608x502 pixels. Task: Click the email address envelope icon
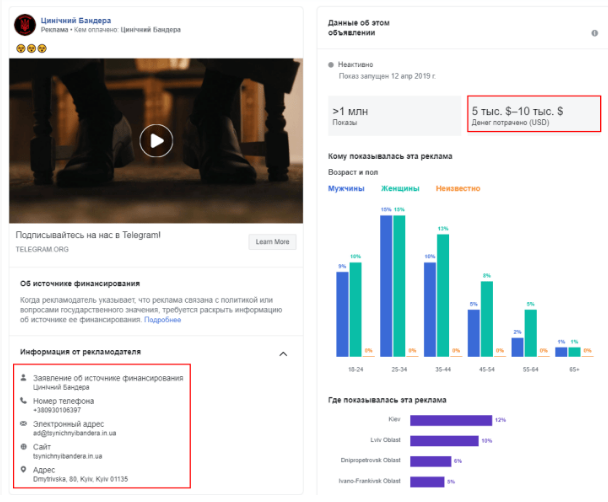click(23, 424)
